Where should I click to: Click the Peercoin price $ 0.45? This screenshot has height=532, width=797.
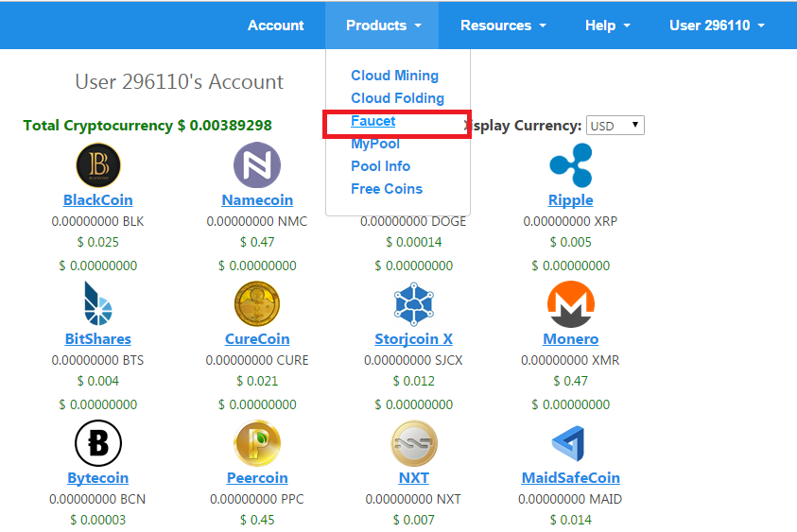[x=257, y=521]
